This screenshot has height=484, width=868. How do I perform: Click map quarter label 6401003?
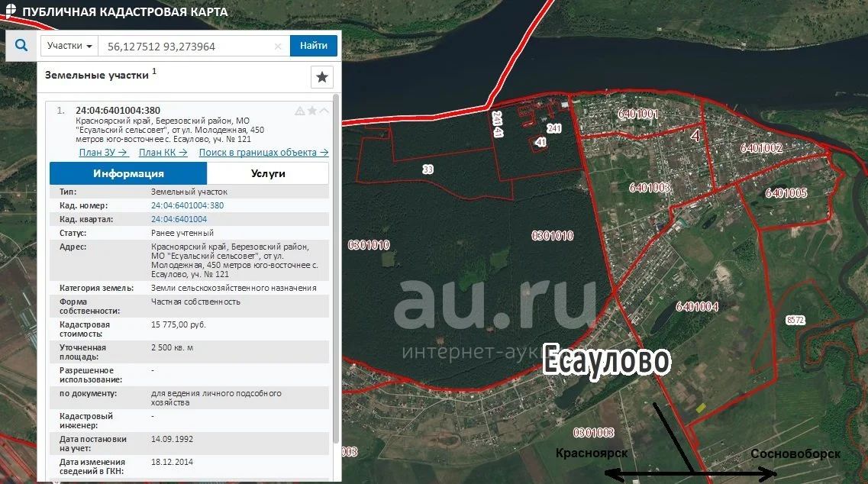[650, 188]
